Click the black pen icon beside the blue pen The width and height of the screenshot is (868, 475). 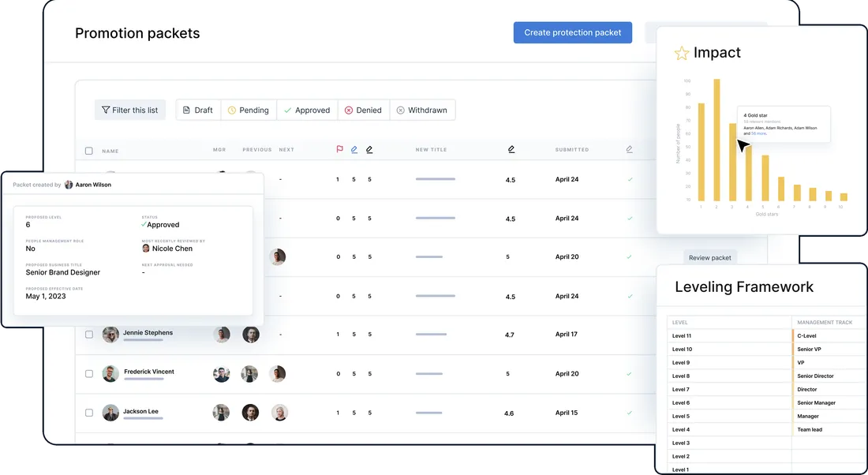tap(369, 149)
